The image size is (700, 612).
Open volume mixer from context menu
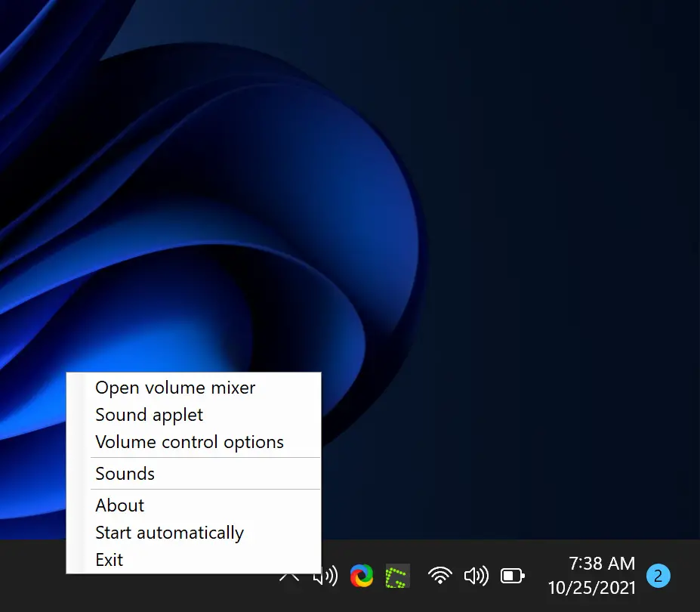coord(194,388)
